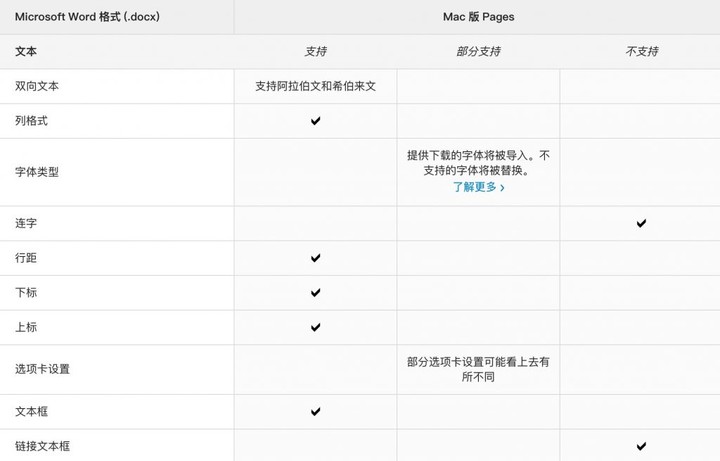Select the 字体类型 row label
The height and width of the screenshot is (461, 720).
click(x=37, y=172)
